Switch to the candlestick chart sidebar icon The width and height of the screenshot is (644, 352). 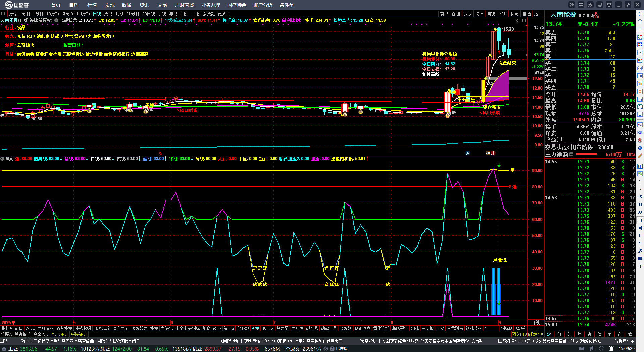(640, 60)
